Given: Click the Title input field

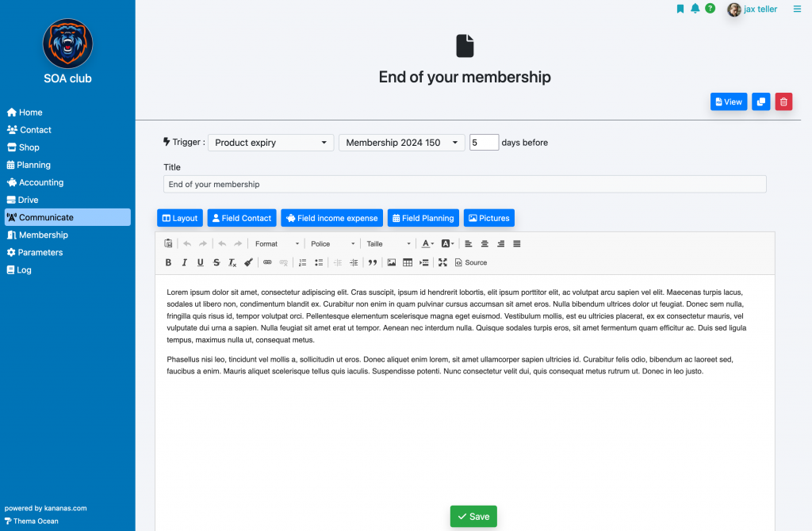Looking at the screenshot, I should click(465, 184).
